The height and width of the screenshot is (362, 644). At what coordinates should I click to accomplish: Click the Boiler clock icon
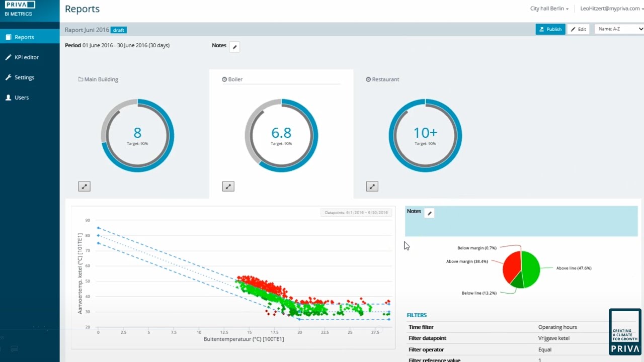click(224, 79)
